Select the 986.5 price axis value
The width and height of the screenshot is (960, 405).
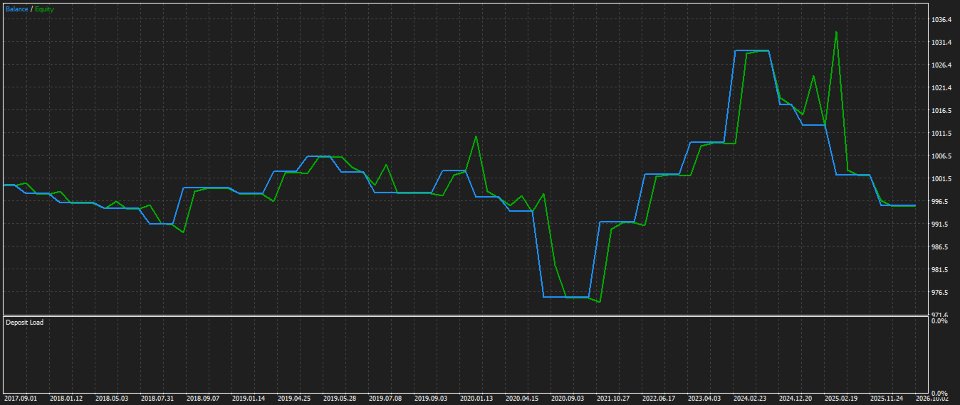coord(942,247)
